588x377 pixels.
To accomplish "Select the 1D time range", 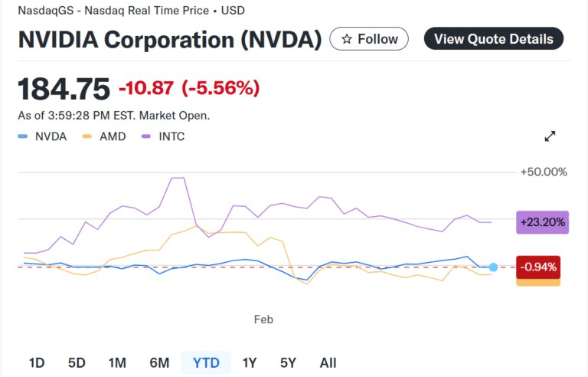I will (37, 362).
